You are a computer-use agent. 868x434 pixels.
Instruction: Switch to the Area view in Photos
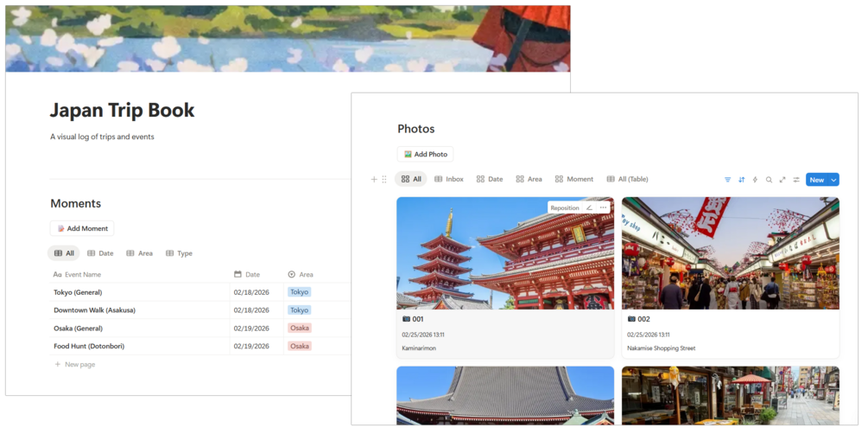529,179
